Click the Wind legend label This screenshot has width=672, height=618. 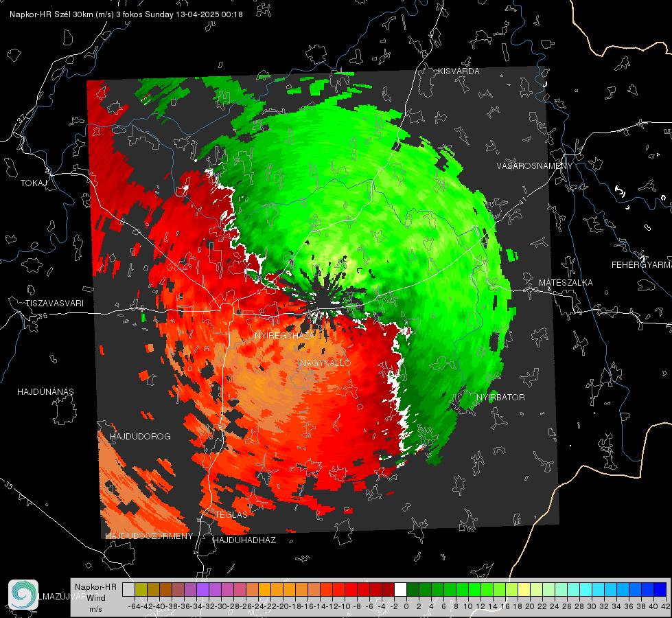pyautogui.click(x=96, y=598)
